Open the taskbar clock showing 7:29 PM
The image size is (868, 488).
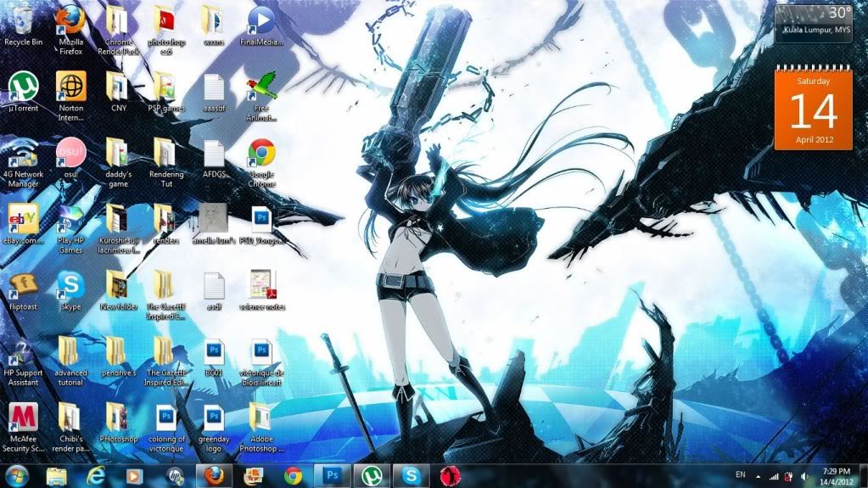(836, 476)
